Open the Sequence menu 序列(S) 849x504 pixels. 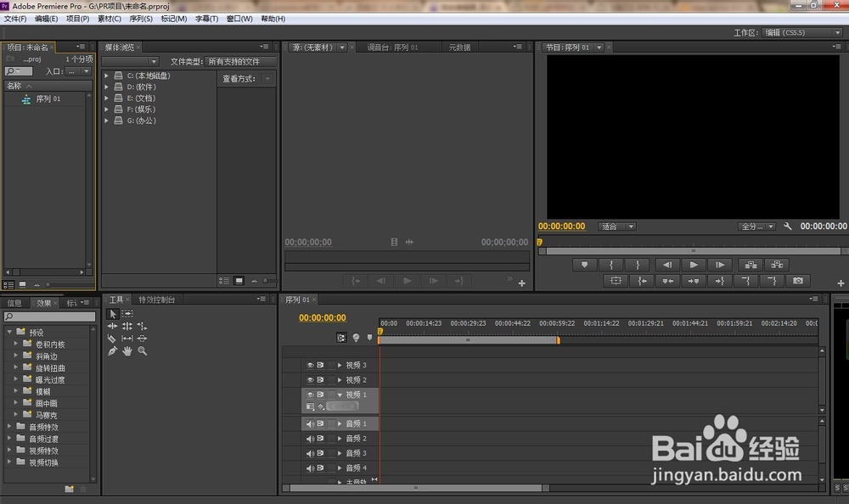click(x=141, y=19)
